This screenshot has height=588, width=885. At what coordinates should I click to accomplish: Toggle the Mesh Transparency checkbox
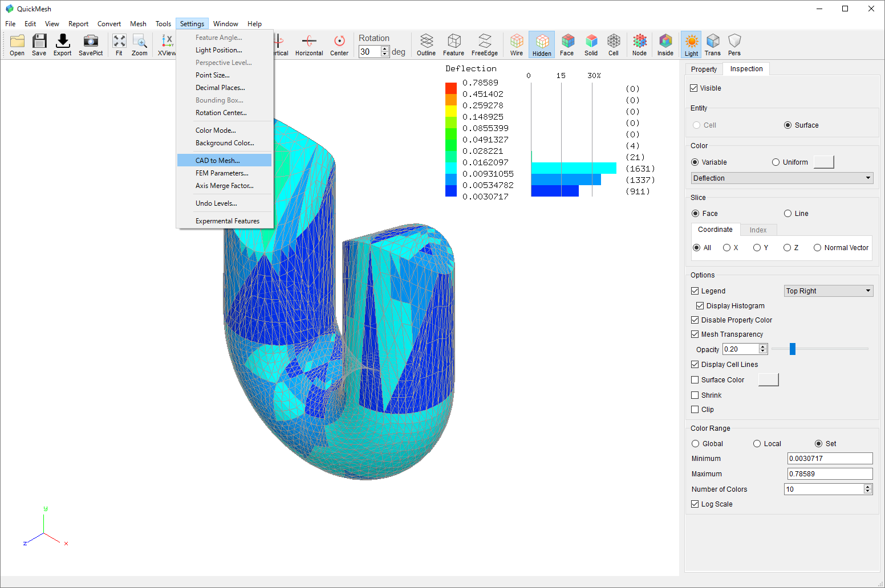(x=695, y=334)
